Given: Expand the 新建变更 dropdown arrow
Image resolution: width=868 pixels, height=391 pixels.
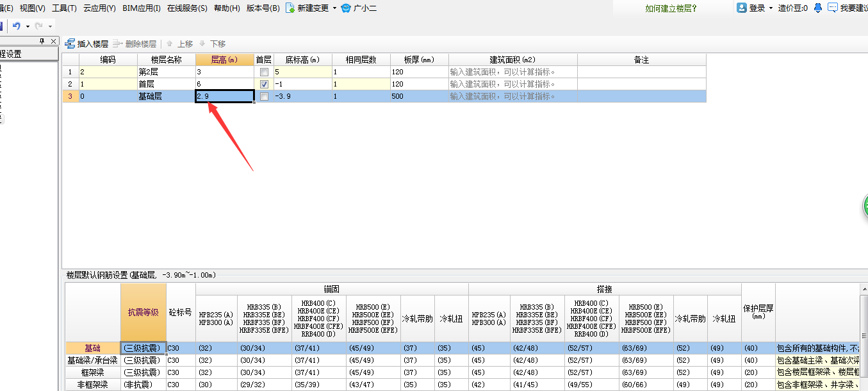Looking at the screenshot, I should [x=334, y=8].
